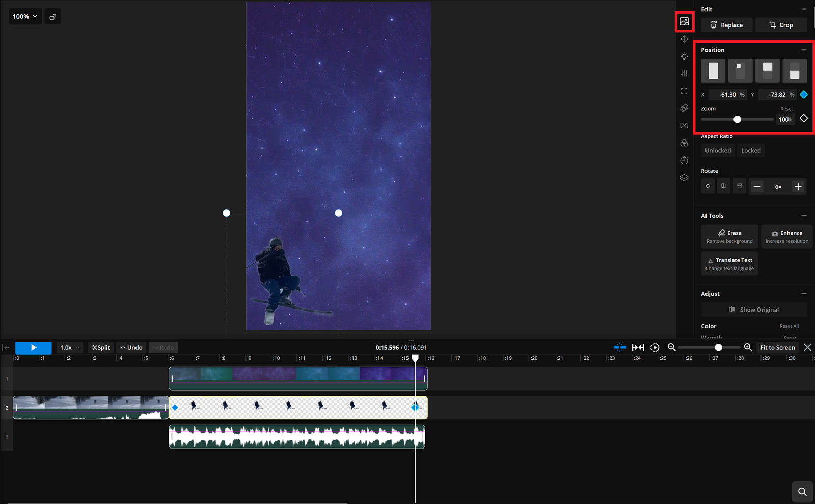Open the Edit image panel icon

click(x=685, y=21)
